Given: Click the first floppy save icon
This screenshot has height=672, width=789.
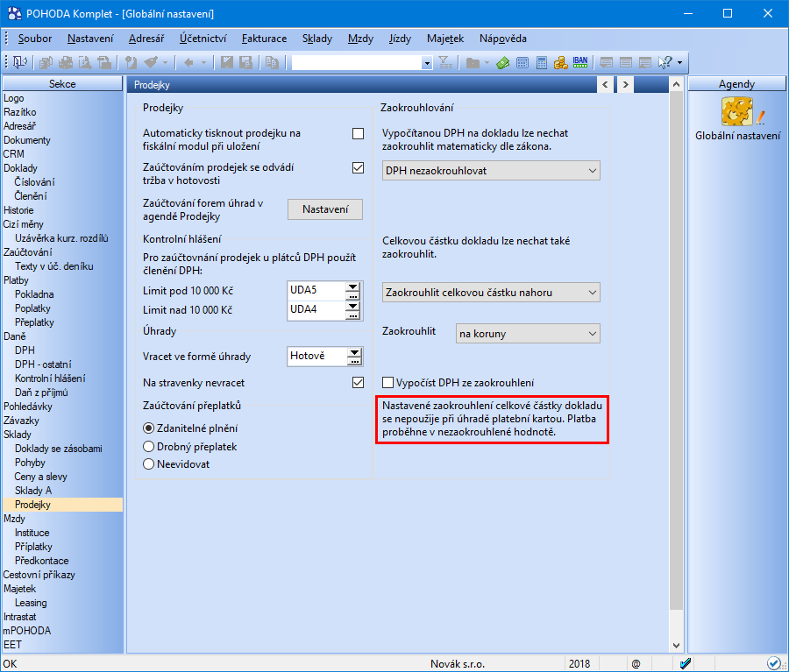Looking at the screenshot, I should point(227,62).
